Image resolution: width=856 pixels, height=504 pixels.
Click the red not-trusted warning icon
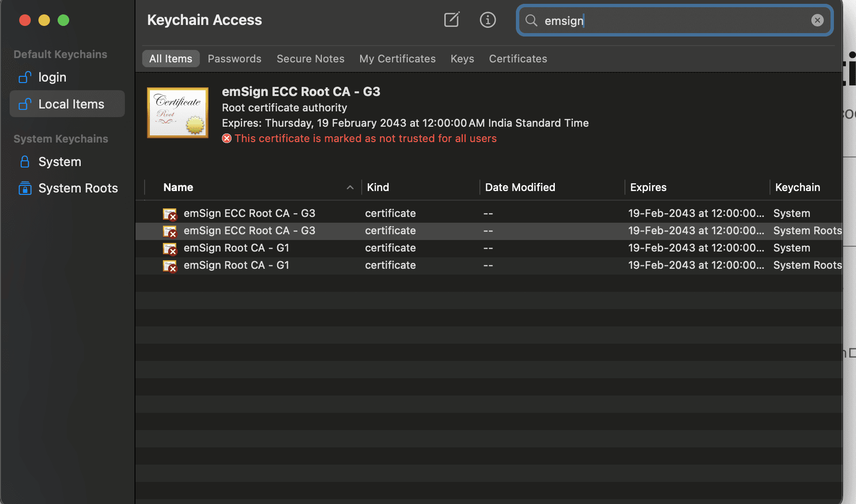[227, 138]
